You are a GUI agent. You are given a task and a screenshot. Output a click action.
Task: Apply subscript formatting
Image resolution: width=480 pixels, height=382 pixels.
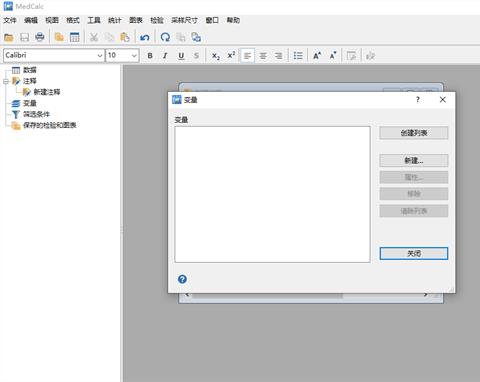click(x=216, y=56)
